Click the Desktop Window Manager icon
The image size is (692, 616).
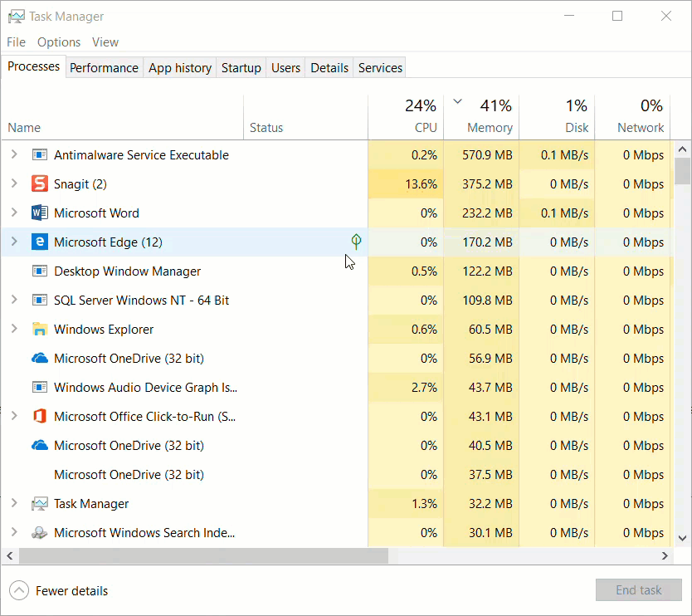[x=40, y=271]
